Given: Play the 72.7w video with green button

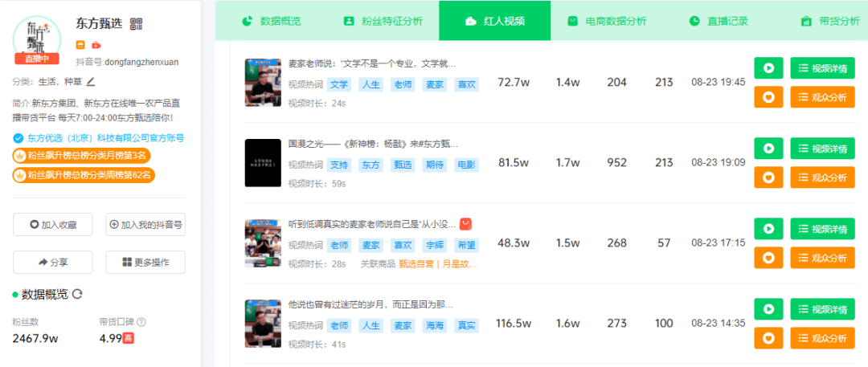Looking at the screenshot, I should 768,68.
